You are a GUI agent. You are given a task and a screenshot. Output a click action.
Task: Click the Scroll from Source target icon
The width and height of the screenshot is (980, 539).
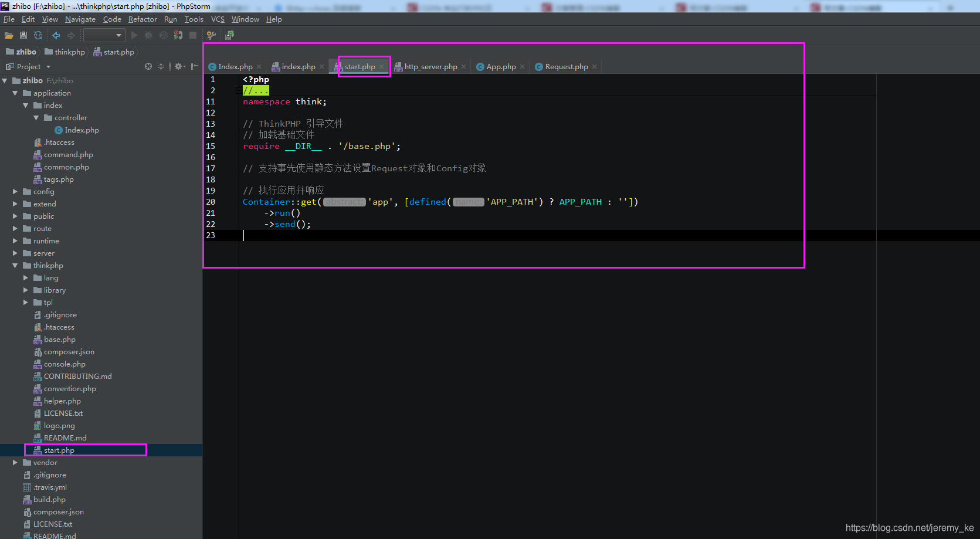pyautogui.click(x=148, y=66)
